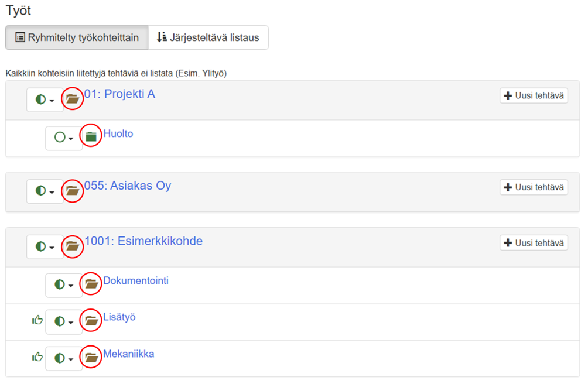Viewport: 588px width, 384px height.
Task: Add Uusi tehtävä to 01: Projekti A
Action: pyautogui.click(x=534, y=95)
